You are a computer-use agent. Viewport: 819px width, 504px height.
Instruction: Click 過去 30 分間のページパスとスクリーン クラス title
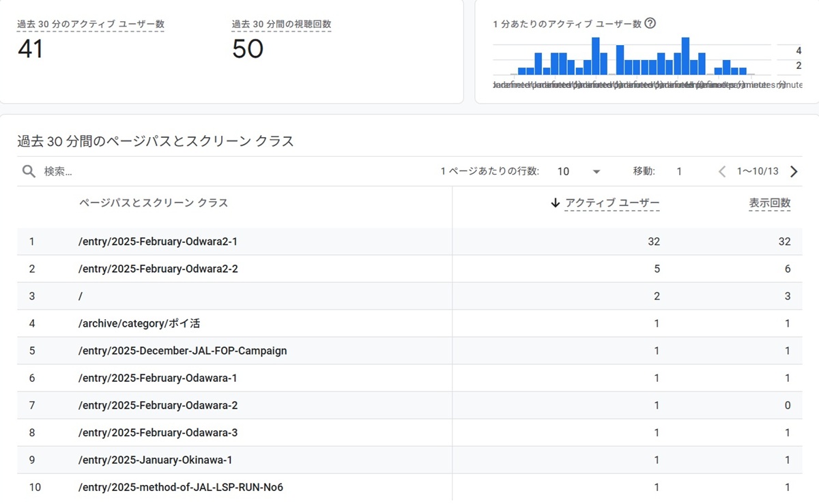coord(156,141)
